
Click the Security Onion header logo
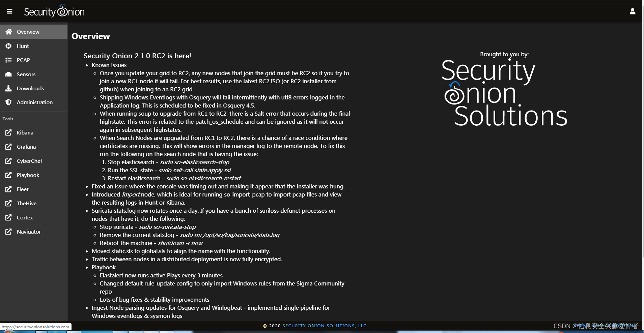pos(54,11)
